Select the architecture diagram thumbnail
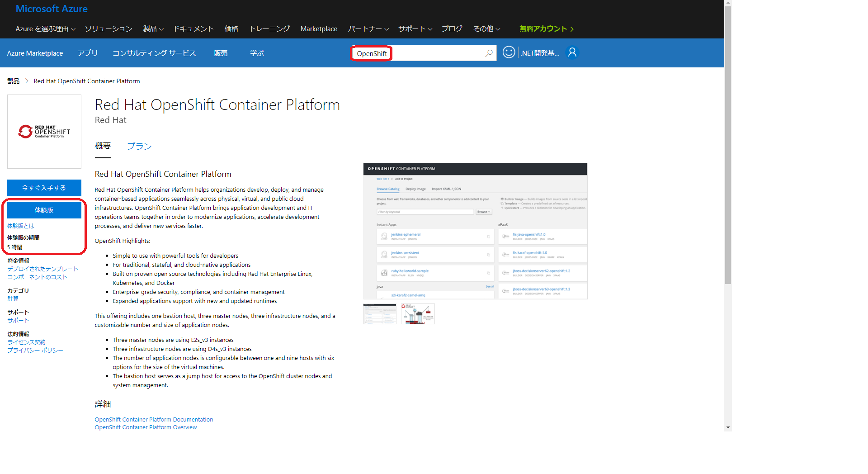The width and height of the screenshot is (868, 474). tap(418, 314)
